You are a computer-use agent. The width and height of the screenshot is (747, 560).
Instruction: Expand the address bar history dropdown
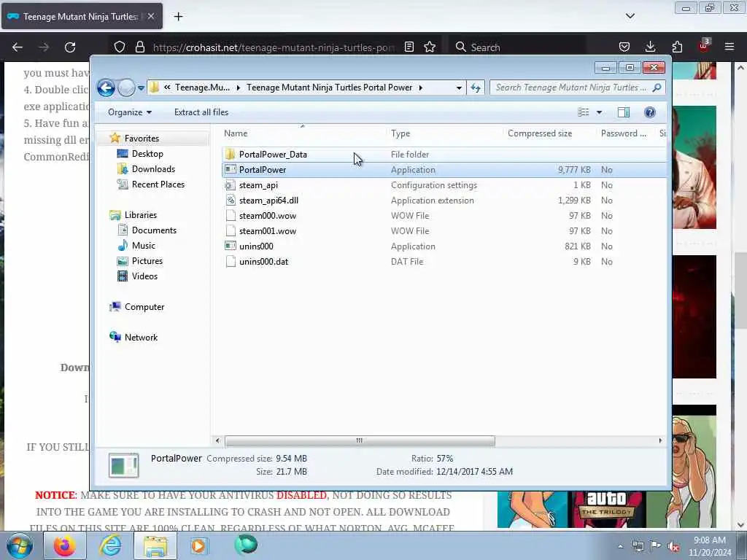[459, 87]
